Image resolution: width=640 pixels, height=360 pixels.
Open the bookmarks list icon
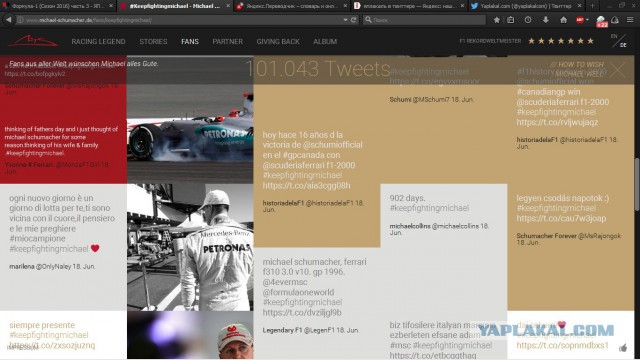(511, 20)
